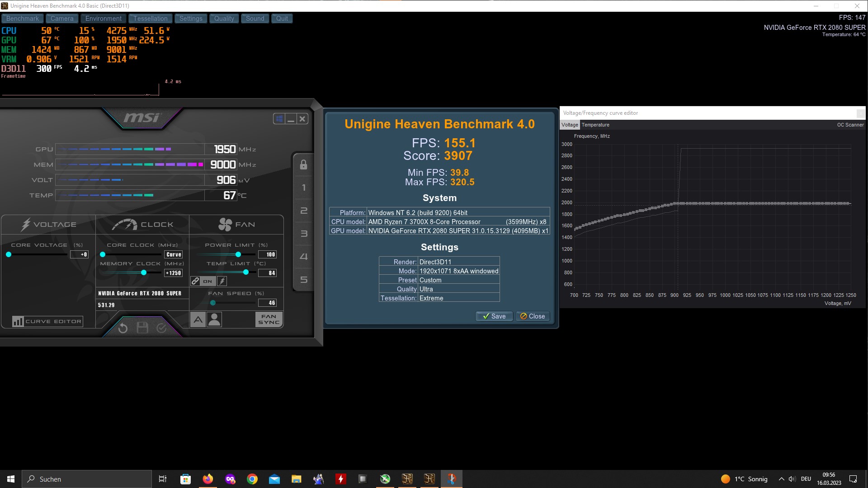The width and height of the screenshot is (868, 488).
Task: Click the memory clock slider handle
Action: point(144,272)
